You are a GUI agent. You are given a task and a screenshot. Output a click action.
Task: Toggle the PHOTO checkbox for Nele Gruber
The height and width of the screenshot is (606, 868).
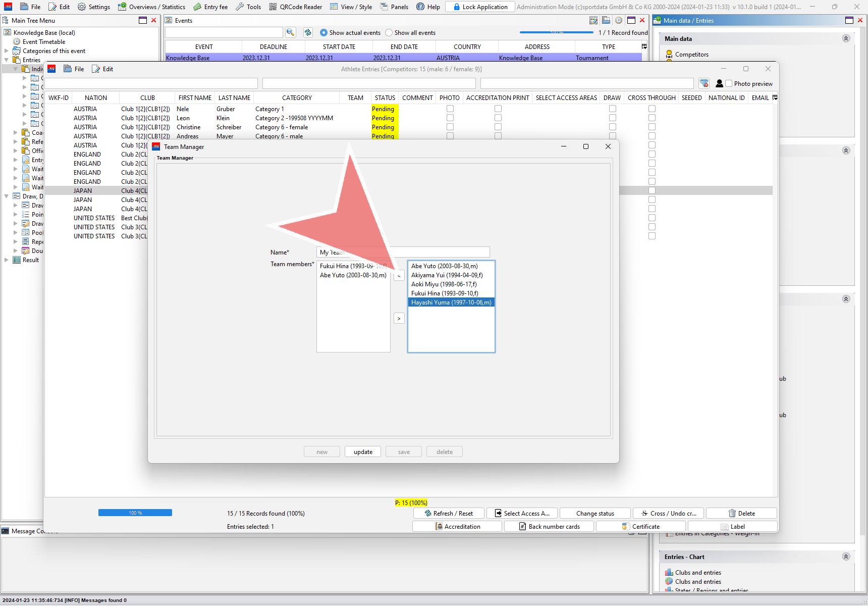450,109
